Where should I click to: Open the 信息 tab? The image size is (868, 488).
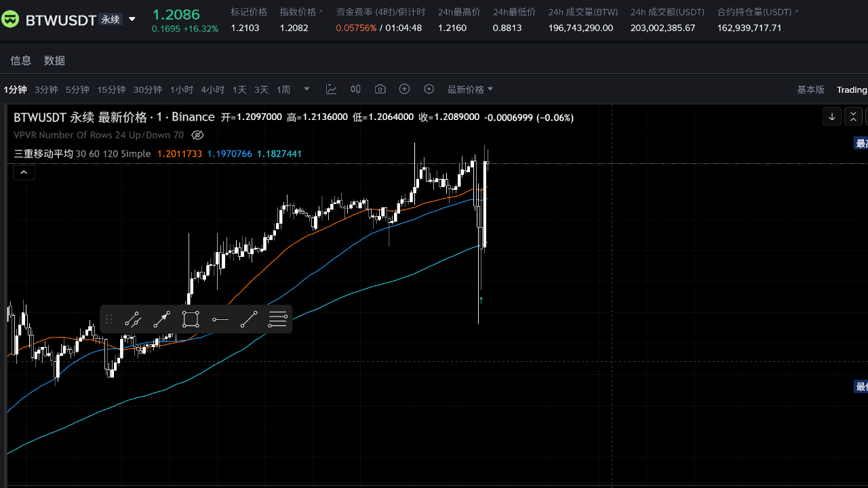pyautogui.click(x=21, y=60)
